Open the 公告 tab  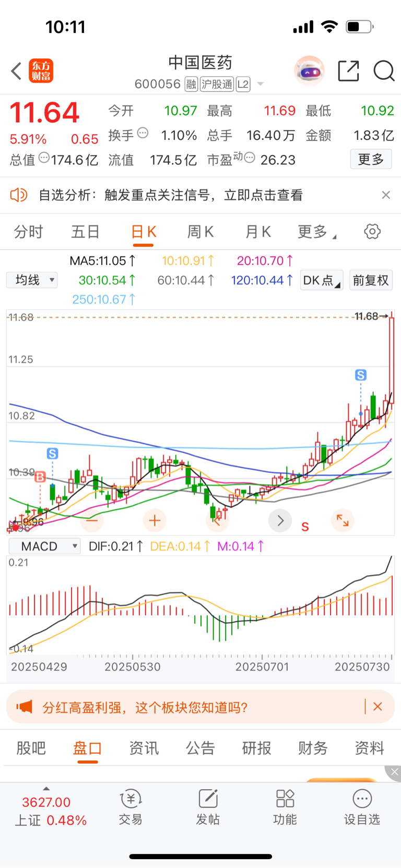200,748
